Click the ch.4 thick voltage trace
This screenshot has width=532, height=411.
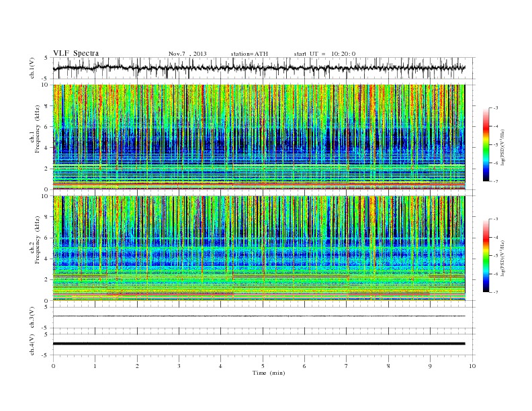[259, 344]
